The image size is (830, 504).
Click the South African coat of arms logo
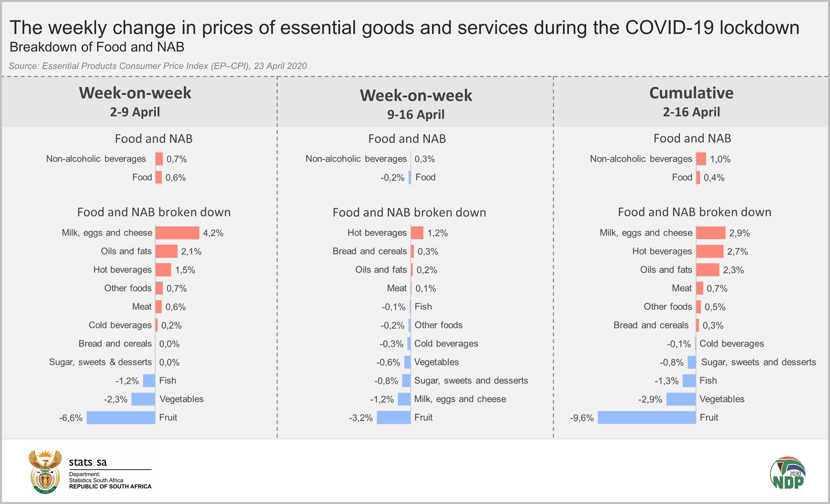pyautogui.click(x=45, y=472)
